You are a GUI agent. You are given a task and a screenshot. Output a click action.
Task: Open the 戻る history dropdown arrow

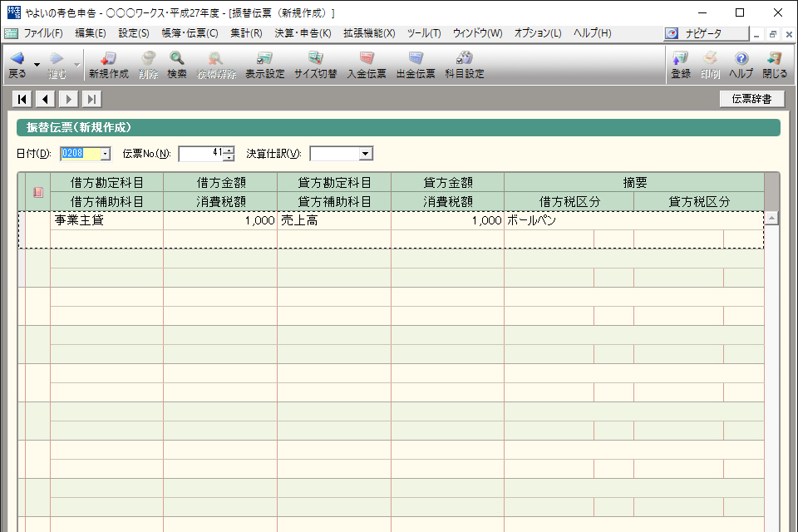point(37,65)
